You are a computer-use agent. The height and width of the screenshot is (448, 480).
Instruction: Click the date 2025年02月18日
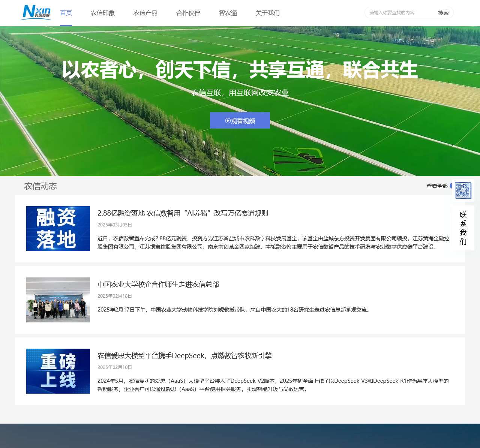pos(115,296)
